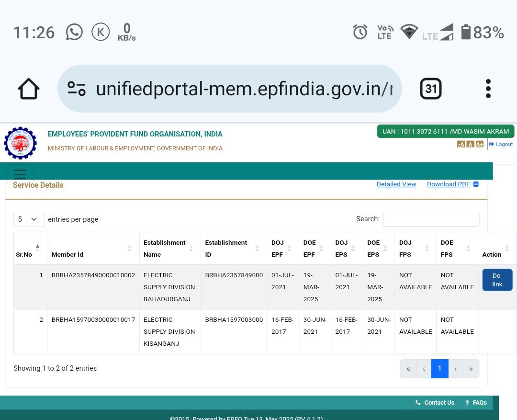Viewport: 517px width, 420px height.
Task: Open the Detailed View link
Action: 396,184
